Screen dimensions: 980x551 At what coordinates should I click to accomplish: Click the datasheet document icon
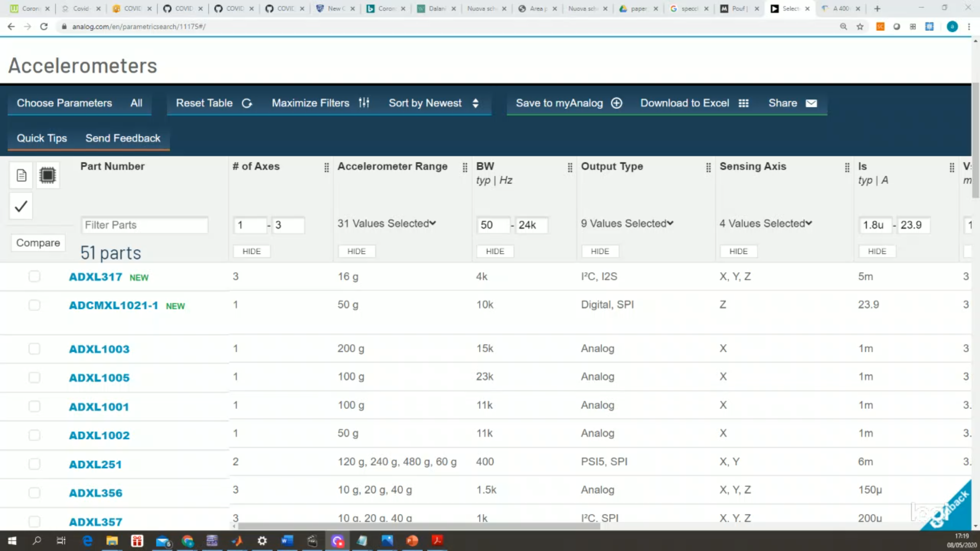[21, 176]
